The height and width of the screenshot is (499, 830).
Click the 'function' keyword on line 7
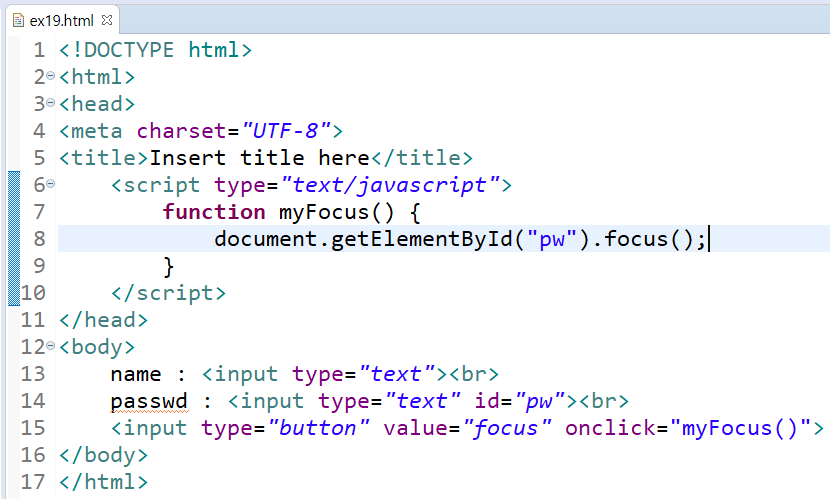(x=214, y=212)
